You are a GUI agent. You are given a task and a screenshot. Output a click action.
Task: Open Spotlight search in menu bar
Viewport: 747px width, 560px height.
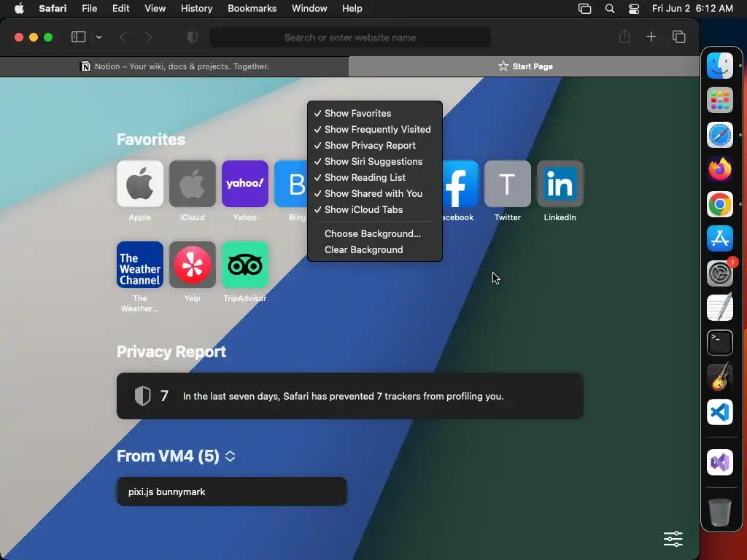coord(609,9)
